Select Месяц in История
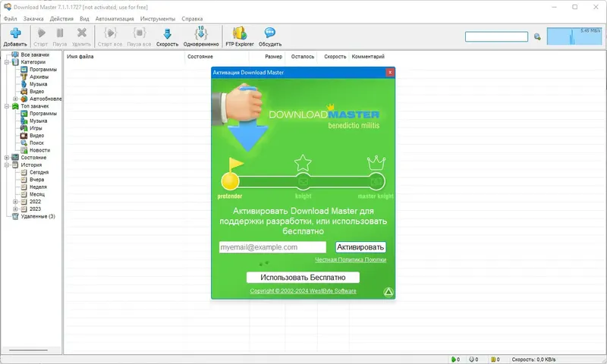 pyautogui.click(x=36, y=194)
